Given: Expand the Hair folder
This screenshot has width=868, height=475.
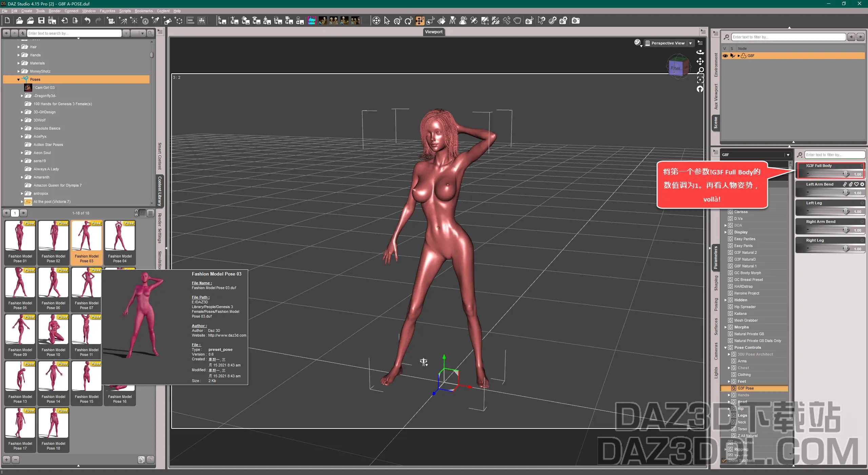Looking at the screenshot, I should pos(18,47).
